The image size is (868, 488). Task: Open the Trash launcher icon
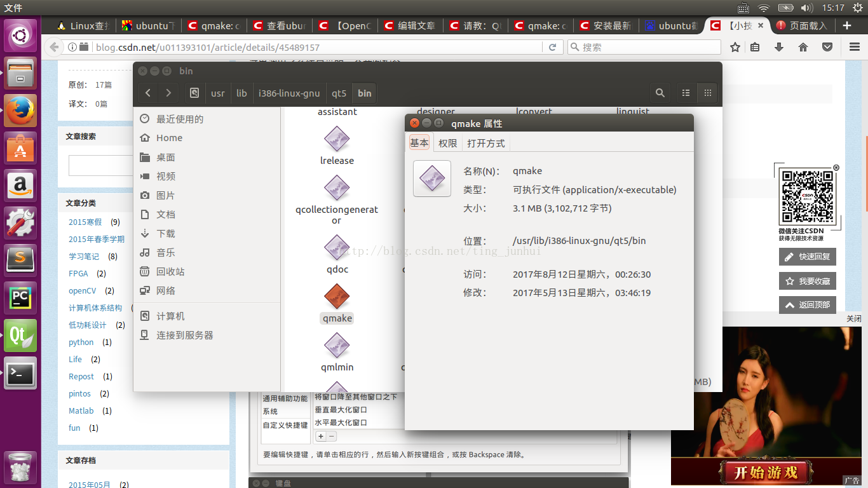(21, 468)
